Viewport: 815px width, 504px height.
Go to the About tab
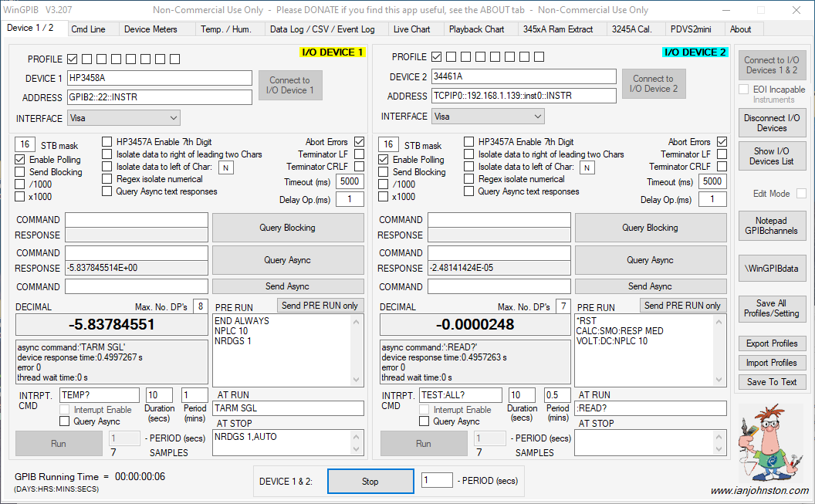pos(740,29)
